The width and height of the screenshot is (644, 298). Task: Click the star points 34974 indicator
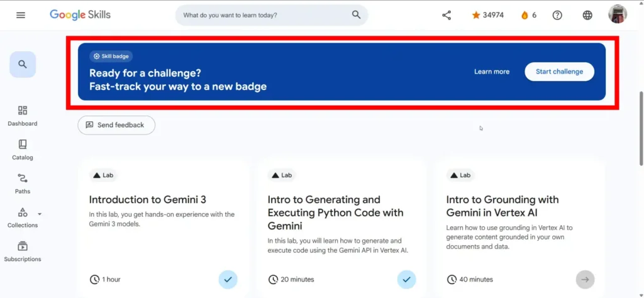(487, 15)
